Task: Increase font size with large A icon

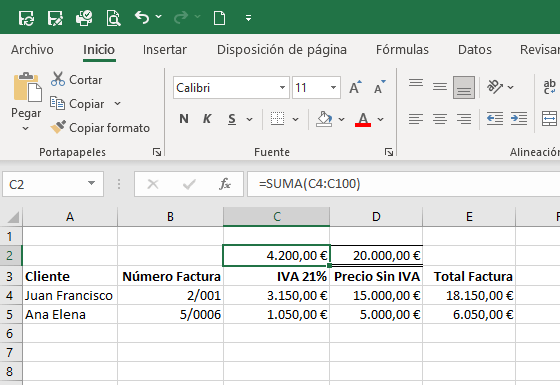Action: 355,87
